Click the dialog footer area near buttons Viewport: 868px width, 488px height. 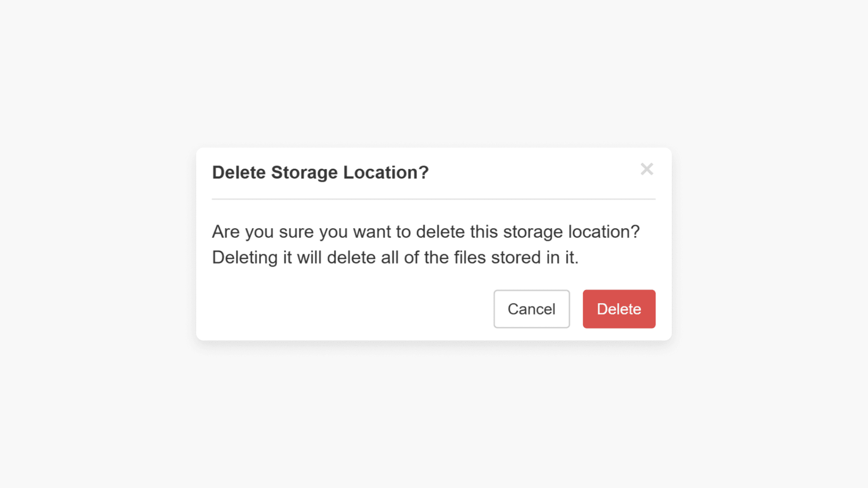(x=407, y=309)
